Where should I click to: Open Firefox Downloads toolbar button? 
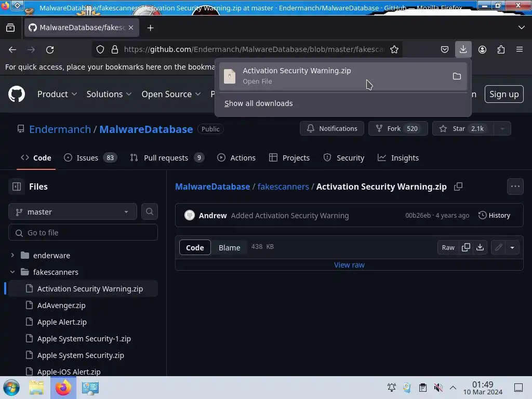tap(463, 49)
